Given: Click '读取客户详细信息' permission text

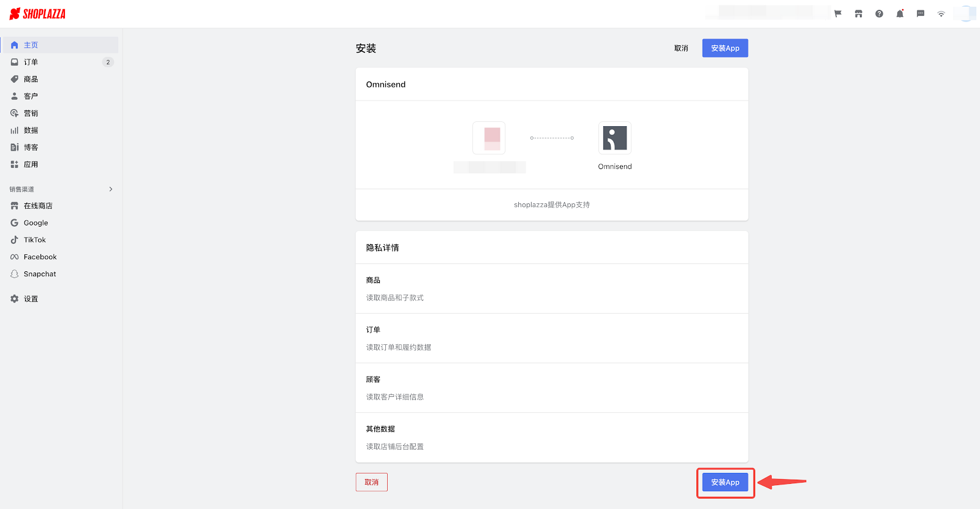Looking at the screenshot, I should tap(395, 397).
